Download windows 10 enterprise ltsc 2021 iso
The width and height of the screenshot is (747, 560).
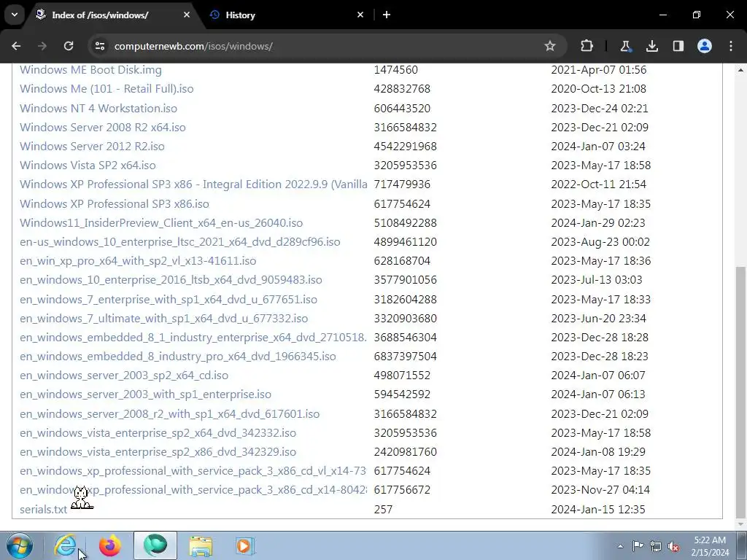pos(180,242)
